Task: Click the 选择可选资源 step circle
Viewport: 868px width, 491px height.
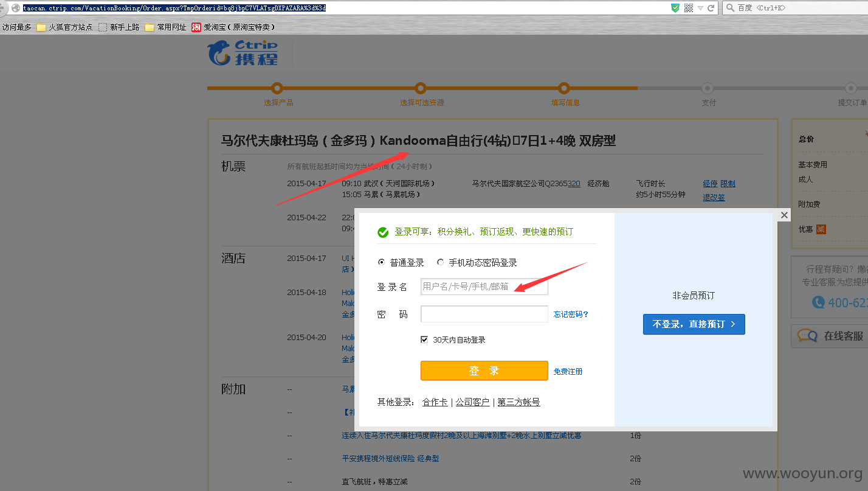Action: (421, 88)
